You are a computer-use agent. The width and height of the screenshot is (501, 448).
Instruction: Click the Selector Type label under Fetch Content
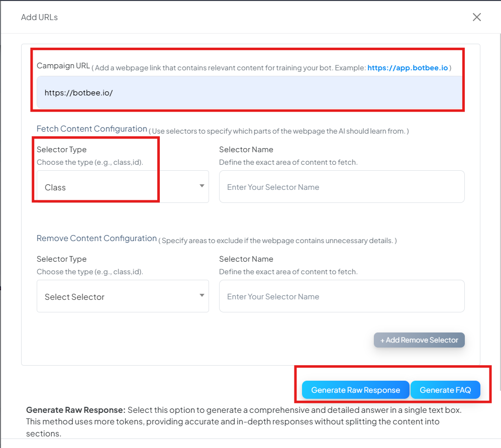pos(62,150)
